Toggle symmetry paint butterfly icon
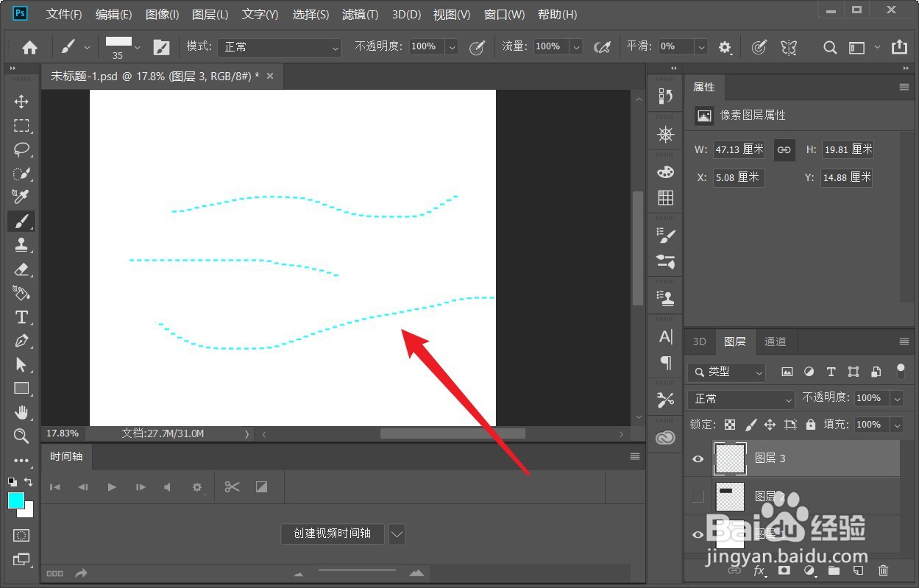 [x=789, y=47]
